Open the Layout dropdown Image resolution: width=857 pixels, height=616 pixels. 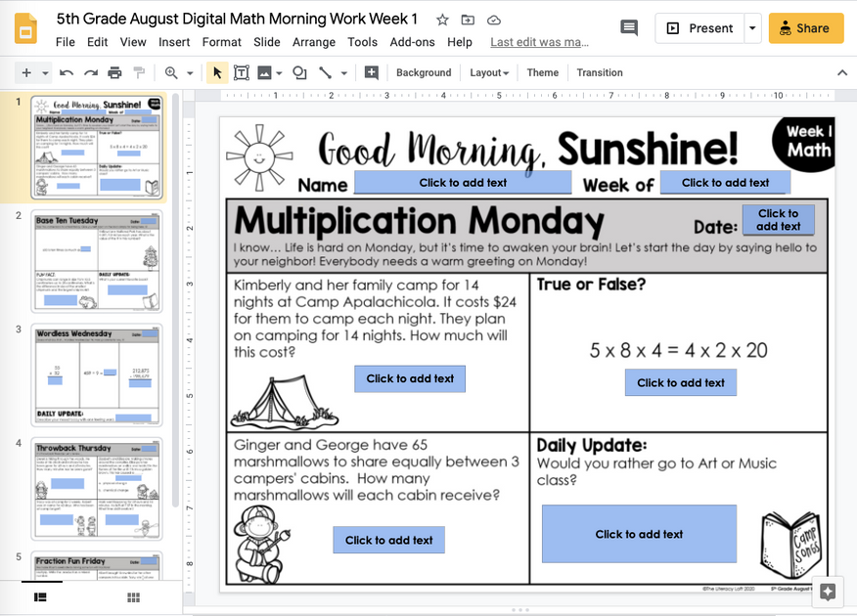tap(489, 72)
